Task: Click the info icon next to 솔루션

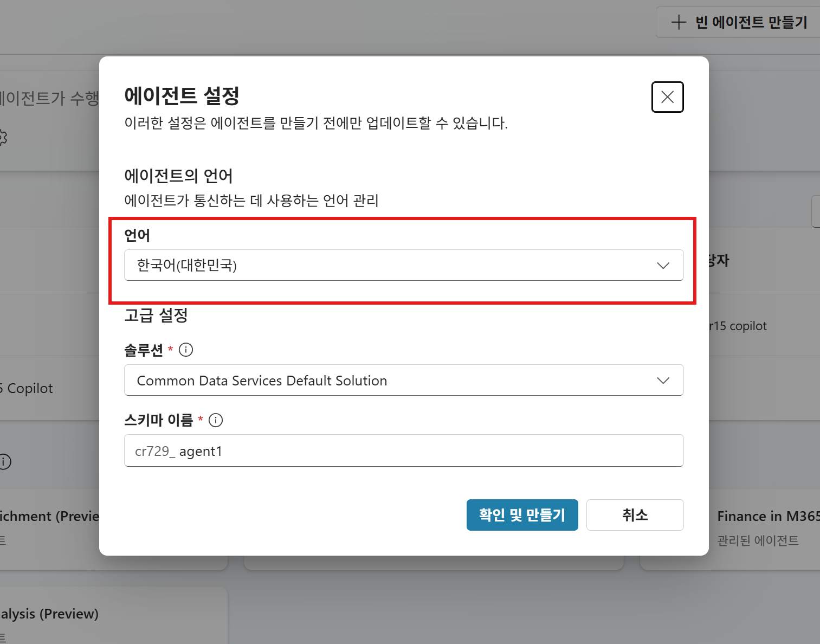Action: point(186,350)
